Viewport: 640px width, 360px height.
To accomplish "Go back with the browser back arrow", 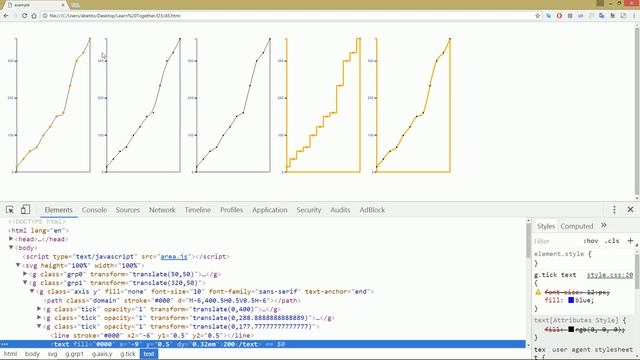I will coord(6,16).
